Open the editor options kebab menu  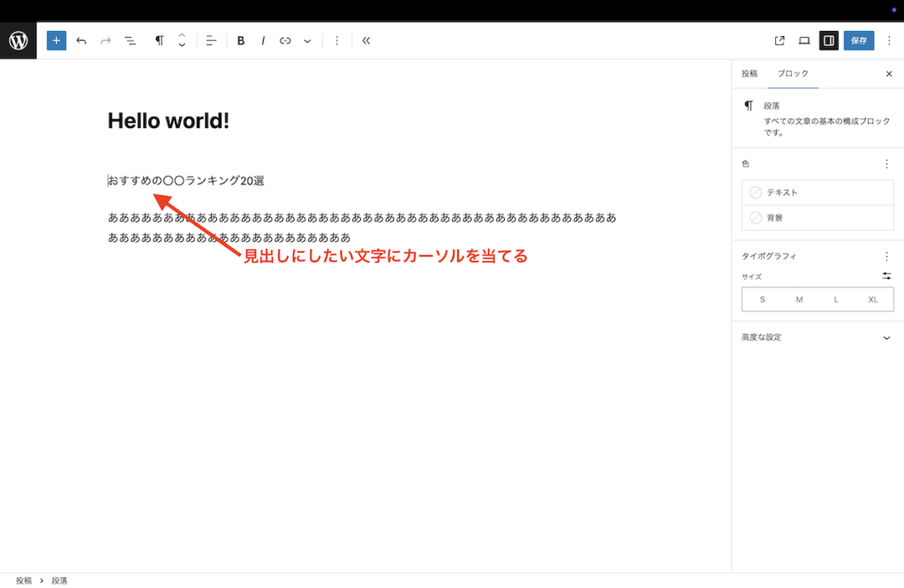(x=890, y=40)
